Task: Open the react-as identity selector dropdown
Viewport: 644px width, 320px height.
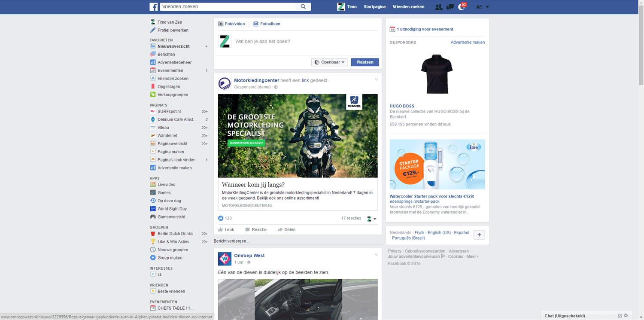Action: click(372, 219)
